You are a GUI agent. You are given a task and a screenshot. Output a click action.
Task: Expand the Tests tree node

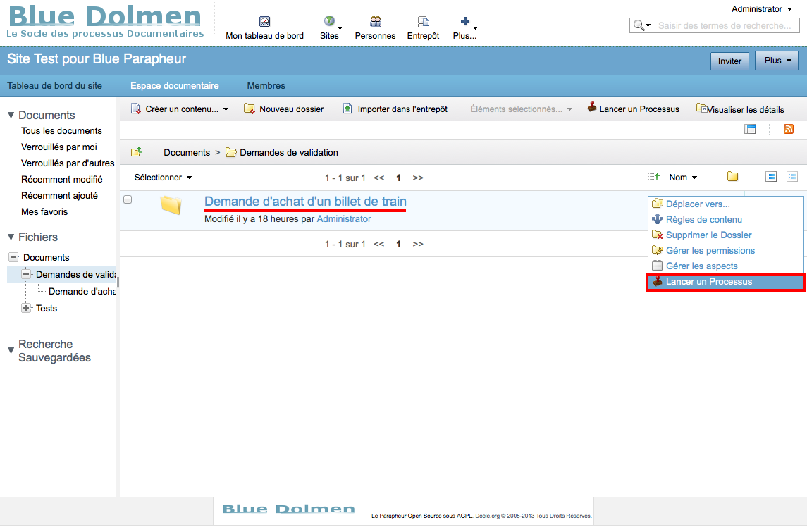pos(26,308)
